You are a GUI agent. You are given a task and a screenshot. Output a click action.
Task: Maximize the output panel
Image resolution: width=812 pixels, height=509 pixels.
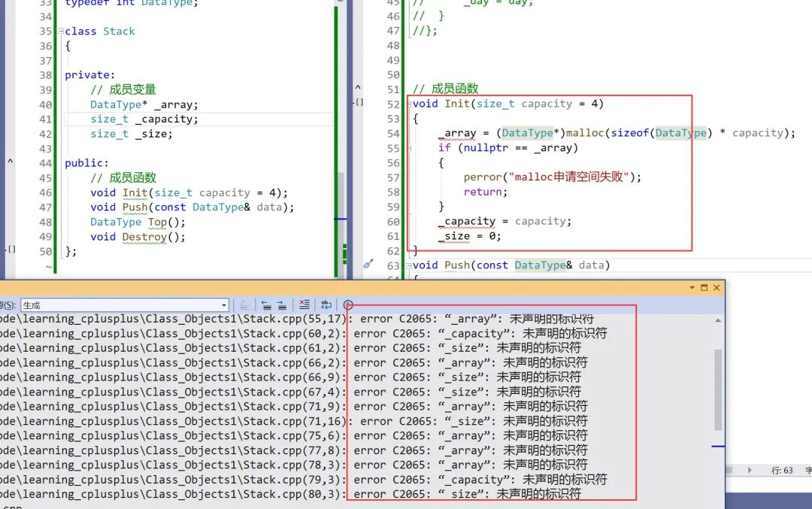pyautogui.click(x=704, y=287)
